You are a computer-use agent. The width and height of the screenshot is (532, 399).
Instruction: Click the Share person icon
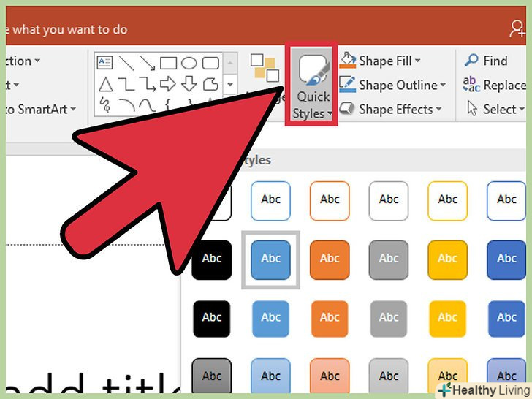click(x=517, y=29)
